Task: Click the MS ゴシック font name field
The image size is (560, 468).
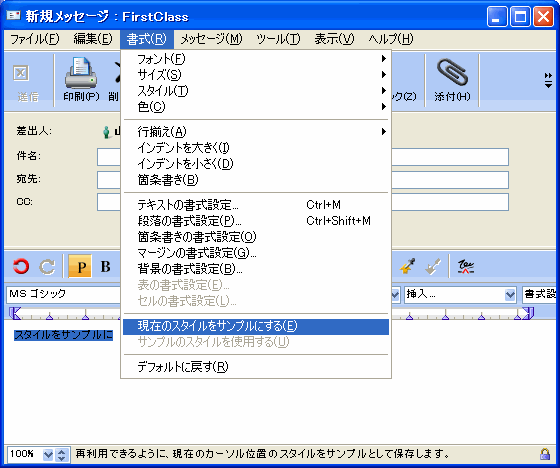Action: pos(63,294)
